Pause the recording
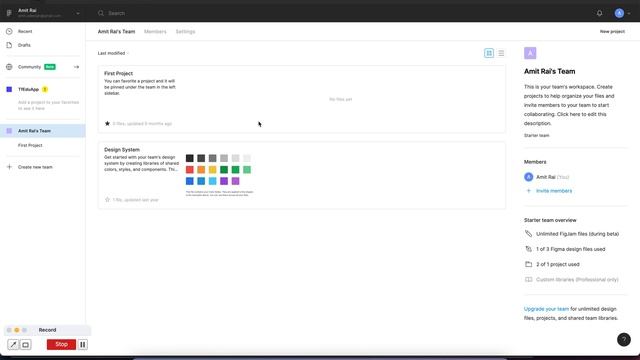The image size is (640, 360). 82,344
